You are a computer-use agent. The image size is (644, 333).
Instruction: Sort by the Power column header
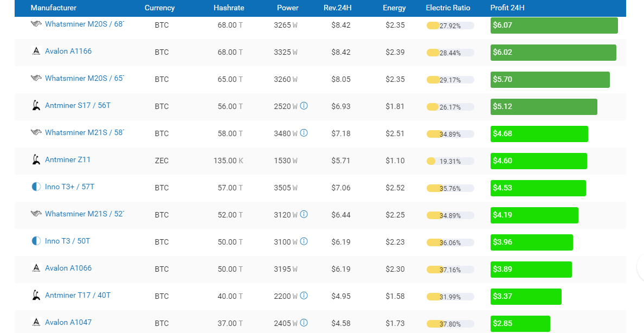point(287,8)
